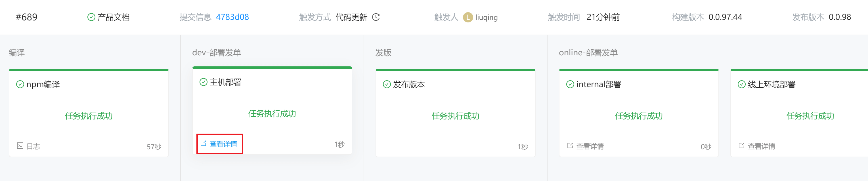Viewport: 868px width, 181px height.
Task: Open commit 4783d08 details
Action: (233, 17)
